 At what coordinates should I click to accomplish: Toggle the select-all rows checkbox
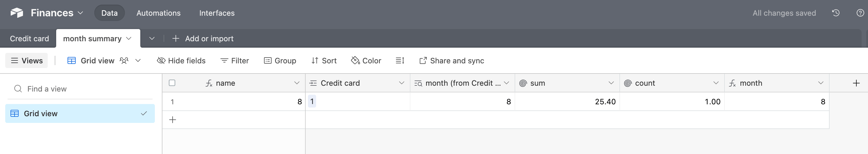[x=172, y=83]
